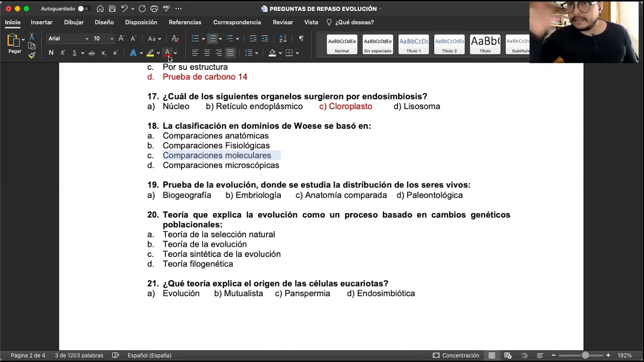Print the document using the printer icon
644x362 pixels.
[154, 9]
